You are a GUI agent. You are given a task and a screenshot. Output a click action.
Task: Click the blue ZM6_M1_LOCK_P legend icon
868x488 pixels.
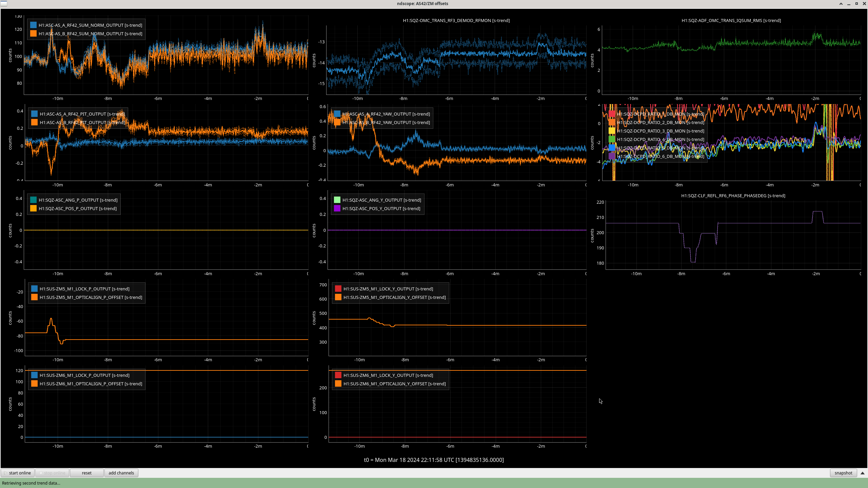pyautogui.click(x=34, y=375)
